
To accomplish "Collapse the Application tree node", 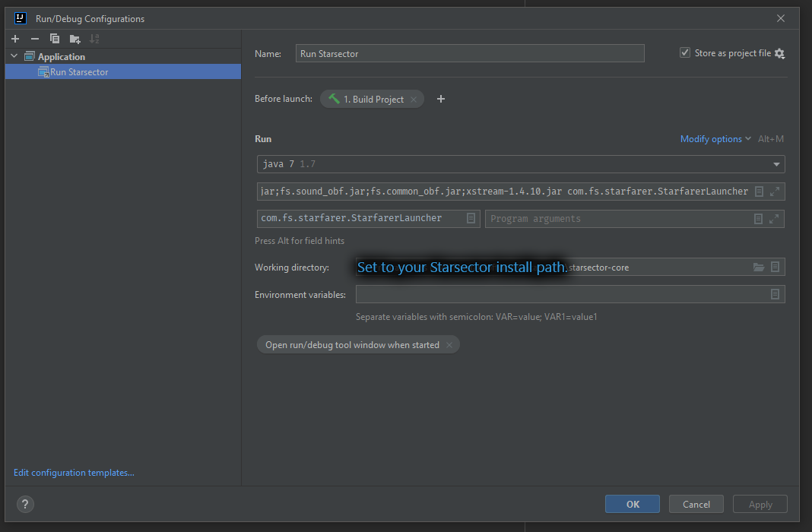I will (x=14, y=56).
